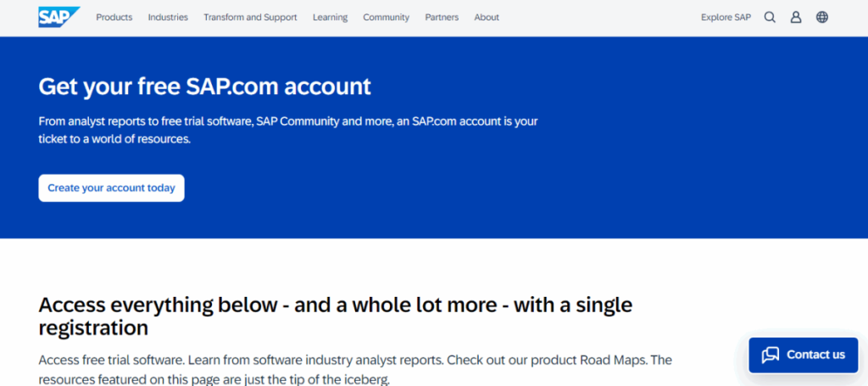Open the Products menu

click(x=114, y=17)
